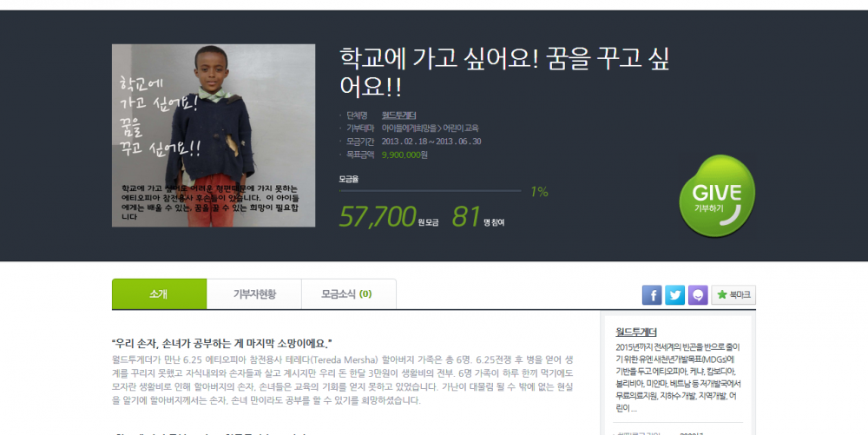Open the 소개 introduction tab
Screen dimensions: 868x435
point(160,293)
